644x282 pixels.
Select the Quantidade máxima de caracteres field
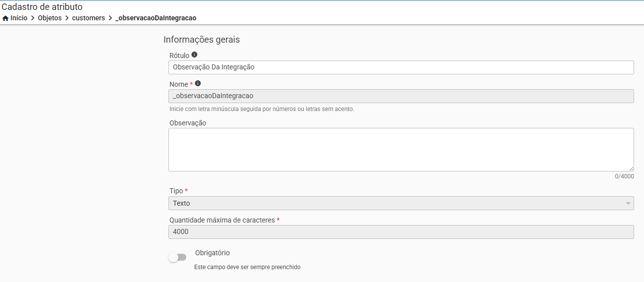click(401, 232)
